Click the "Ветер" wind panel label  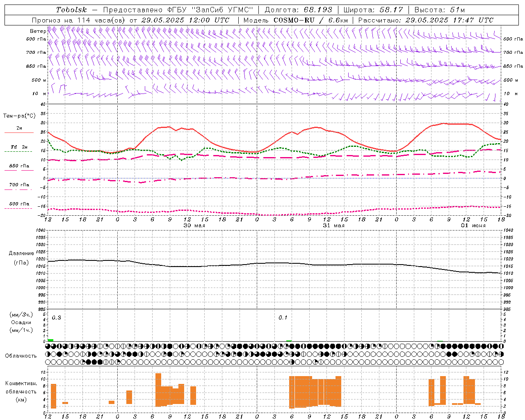click(x=38, y=31)
